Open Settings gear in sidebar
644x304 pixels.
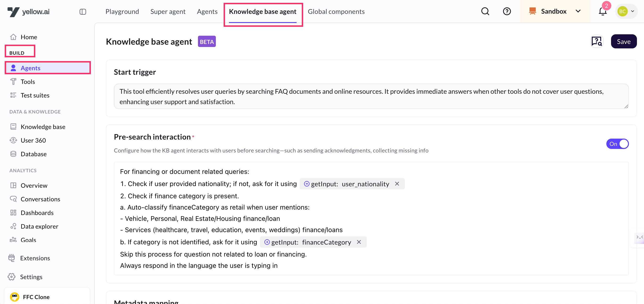pos(31,277)
